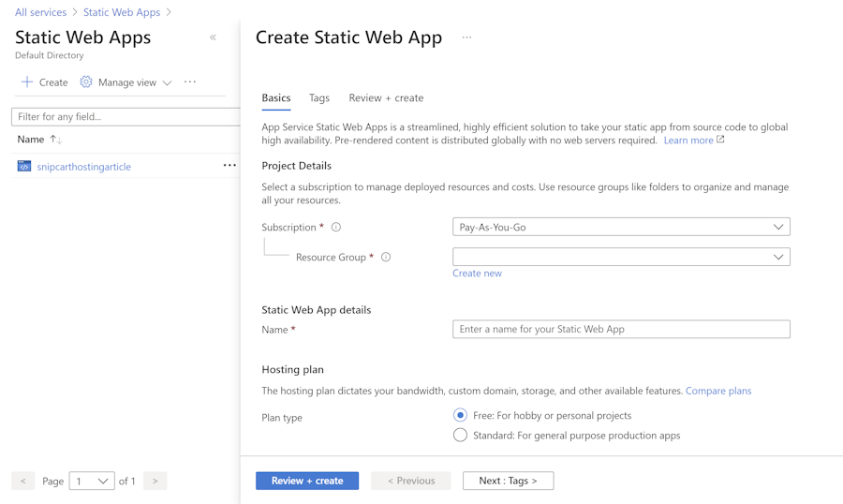The image size is (843, 504).
Task: Click Create new resource group link
Action: pyautogui.click(x=477, y=274)
